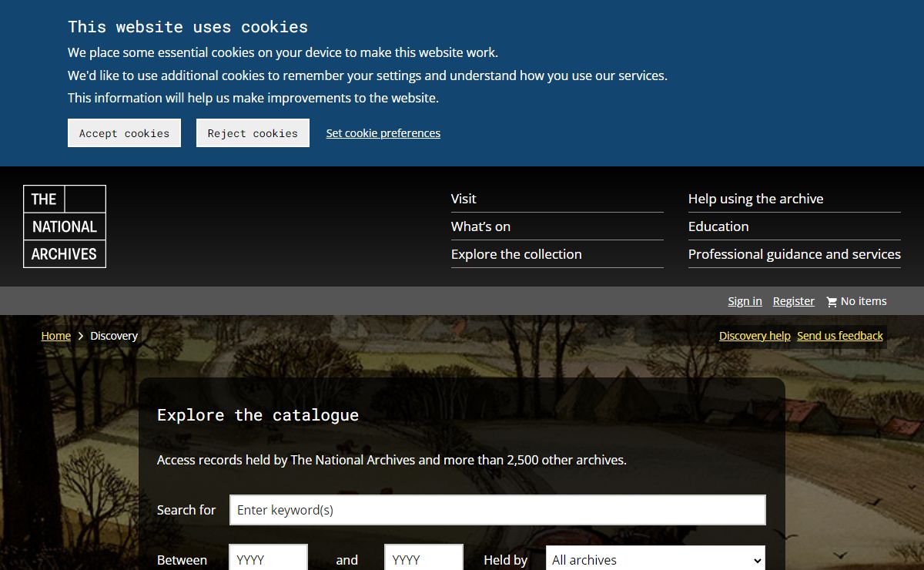924x570 pixels.
Task: Go to Home breadcrumb link
Action: click(56, 336)
